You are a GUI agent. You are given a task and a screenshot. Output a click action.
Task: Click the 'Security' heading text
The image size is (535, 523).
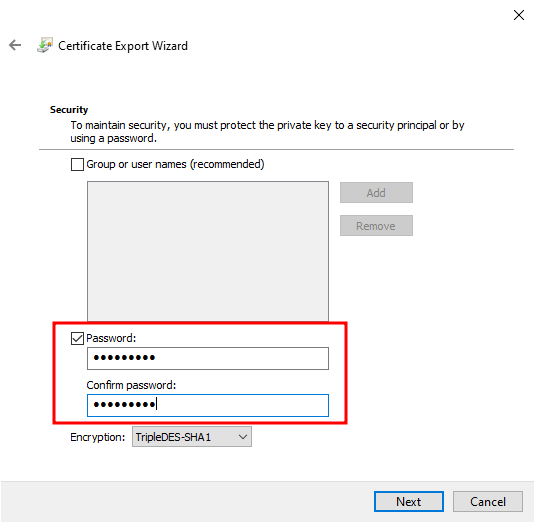[x=69, y=110]
